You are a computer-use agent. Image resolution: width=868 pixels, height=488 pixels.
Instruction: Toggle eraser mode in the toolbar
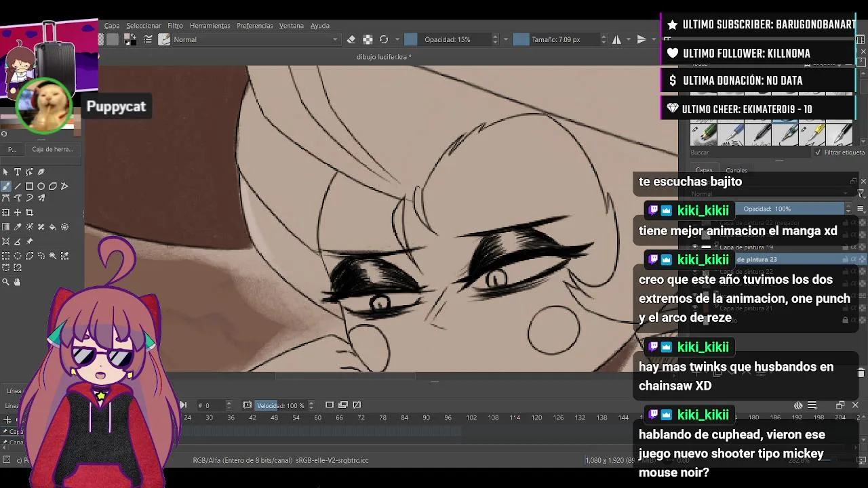(x=351, y=39)
